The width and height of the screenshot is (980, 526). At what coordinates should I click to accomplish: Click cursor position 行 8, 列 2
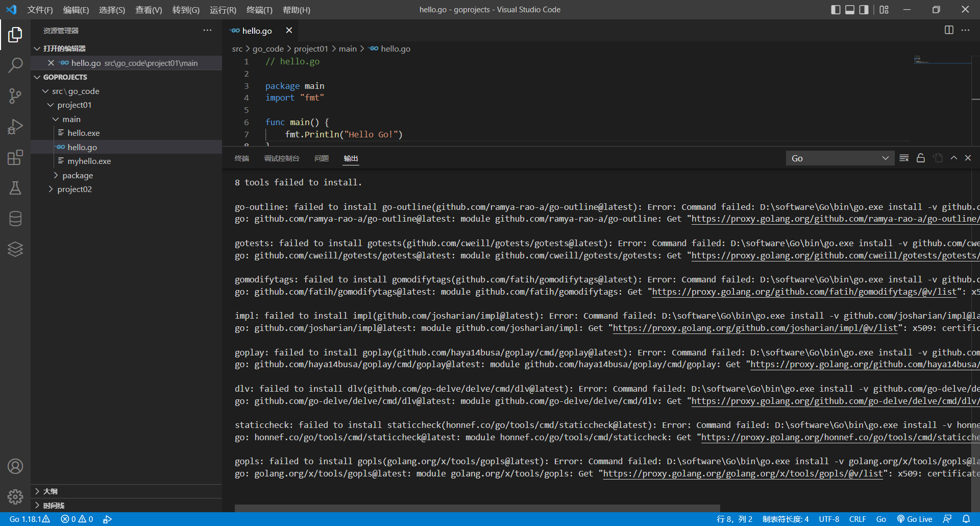[734, 519]
